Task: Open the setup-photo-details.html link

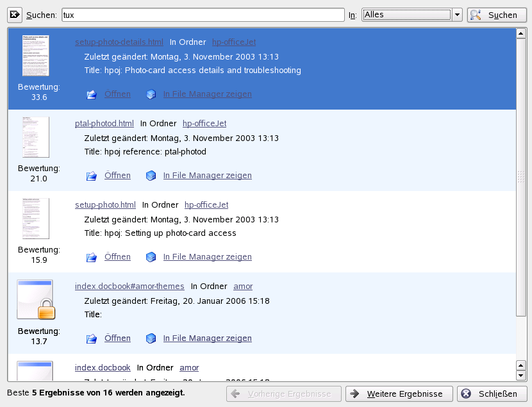Action: click(x=119, y=42)
